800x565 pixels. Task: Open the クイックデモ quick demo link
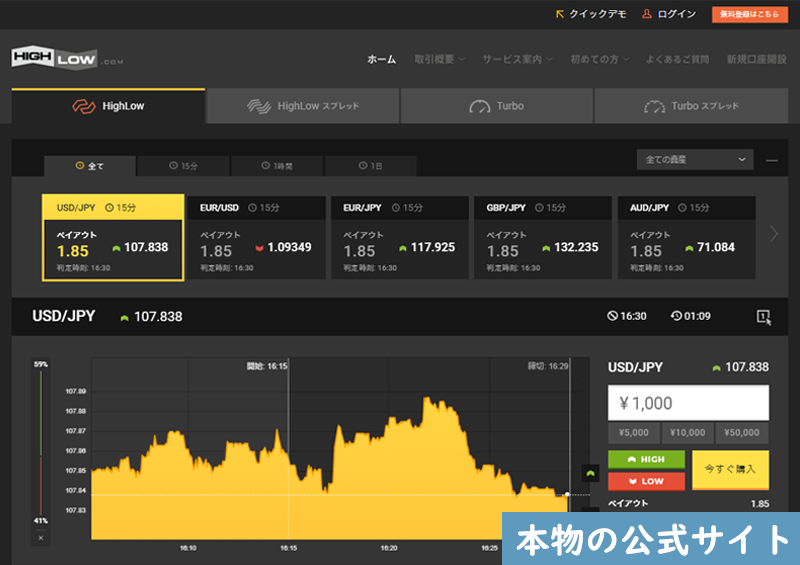(x=591, y=14)
